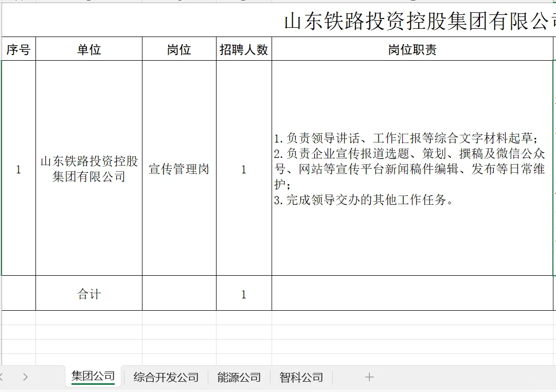Switch to the 集团公司 sheet tab

[x=93, y=377]
